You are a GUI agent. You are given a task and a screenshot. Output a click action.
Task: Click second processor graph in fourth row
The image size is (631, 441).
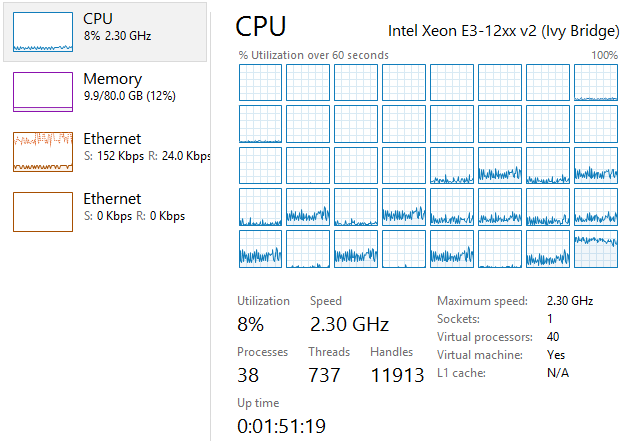click(308, 207)
